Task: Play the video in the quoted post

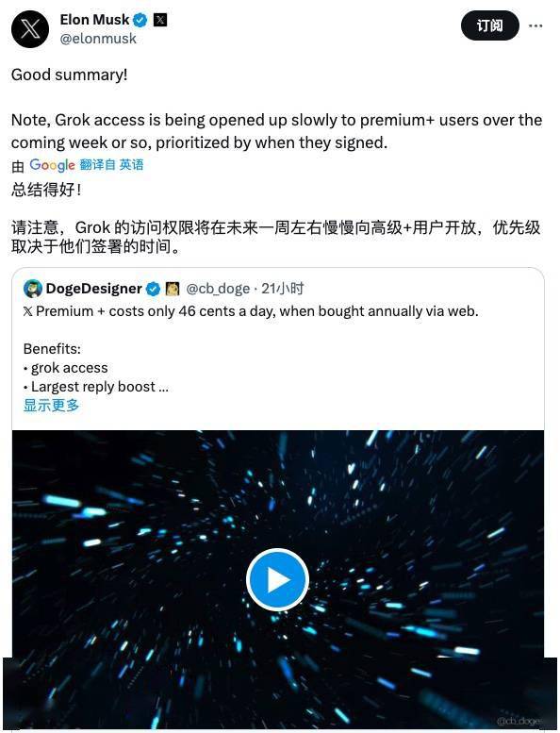Action: [277, 579]
